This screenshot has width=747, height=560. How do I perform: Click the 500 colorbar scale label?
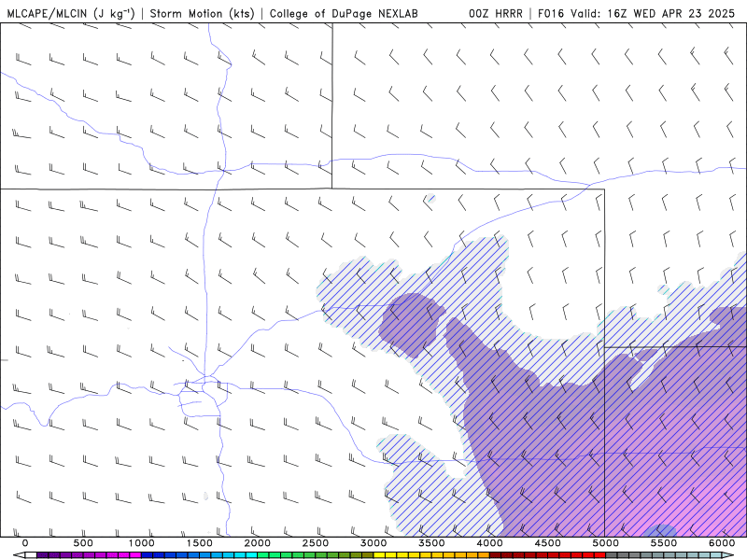click(x=83, y=543)
